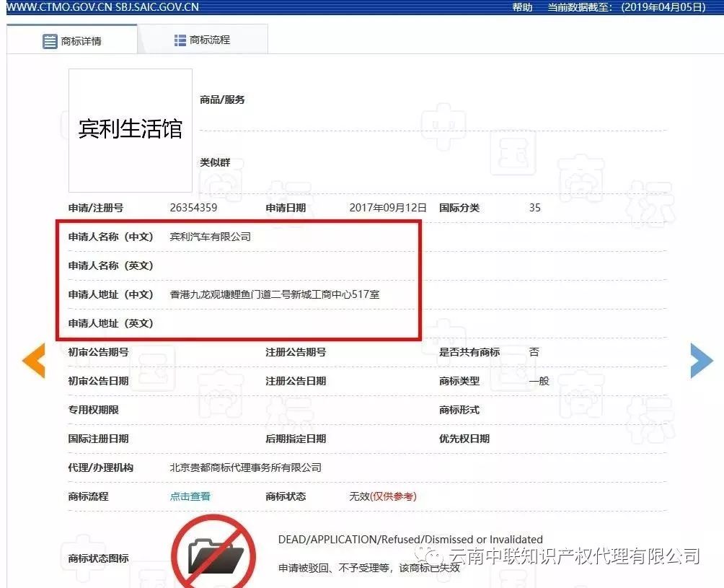Click the 商品/服务 label
The height and width of the screenshot is (588, 724).
(222, 100)
